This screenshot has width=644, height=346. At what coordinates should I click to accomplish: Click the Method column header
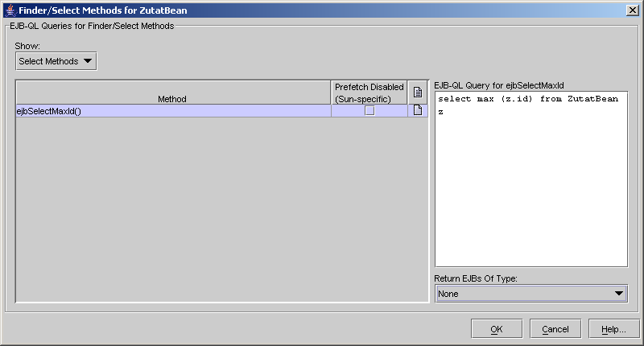(172, 99)
